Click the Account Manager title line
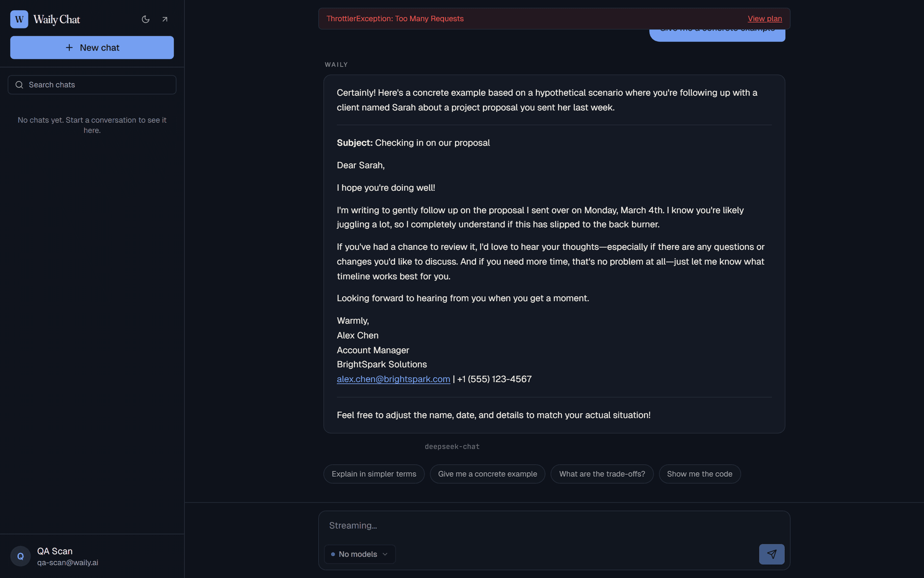Screen dimensions: 924x578 (x=373, y=350)
